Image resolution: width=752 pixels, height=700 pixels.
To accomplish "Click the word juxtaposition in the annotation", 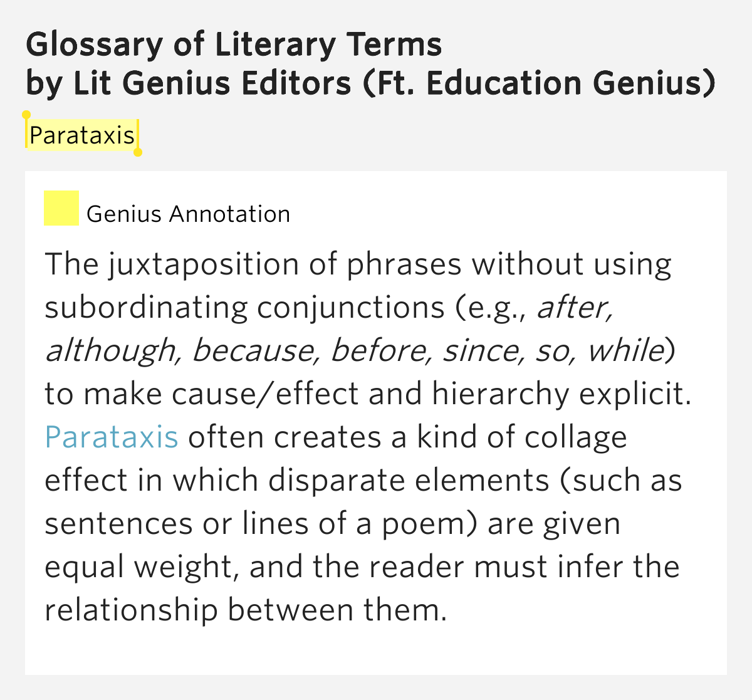I will pos(203,264).
